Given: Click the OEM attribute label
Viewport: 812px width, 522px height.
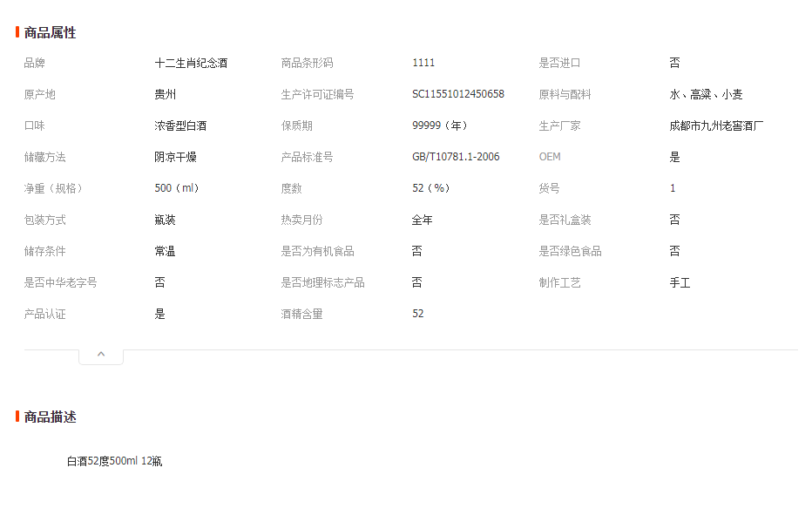Looking at the screenshot, I should pos(550,158).
